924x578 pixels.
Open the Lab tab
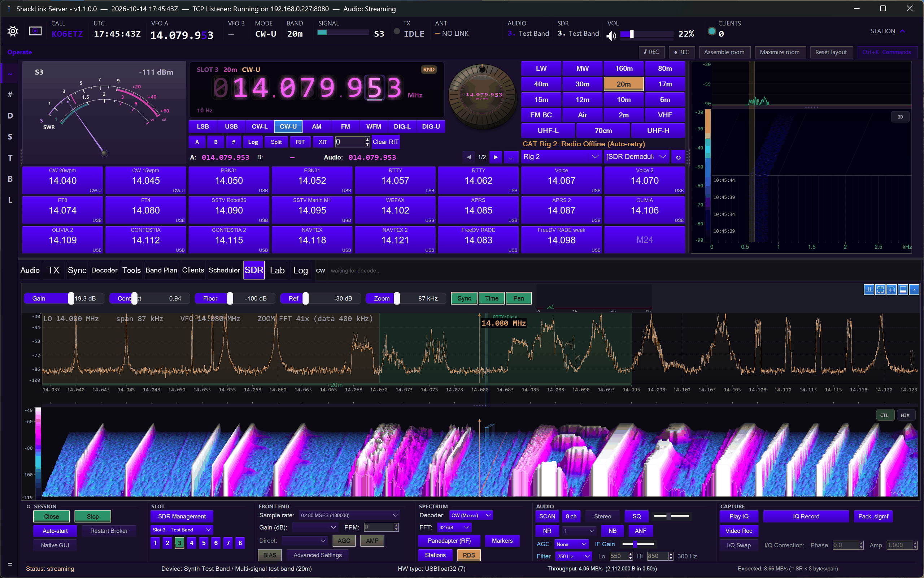click(277, 270)
